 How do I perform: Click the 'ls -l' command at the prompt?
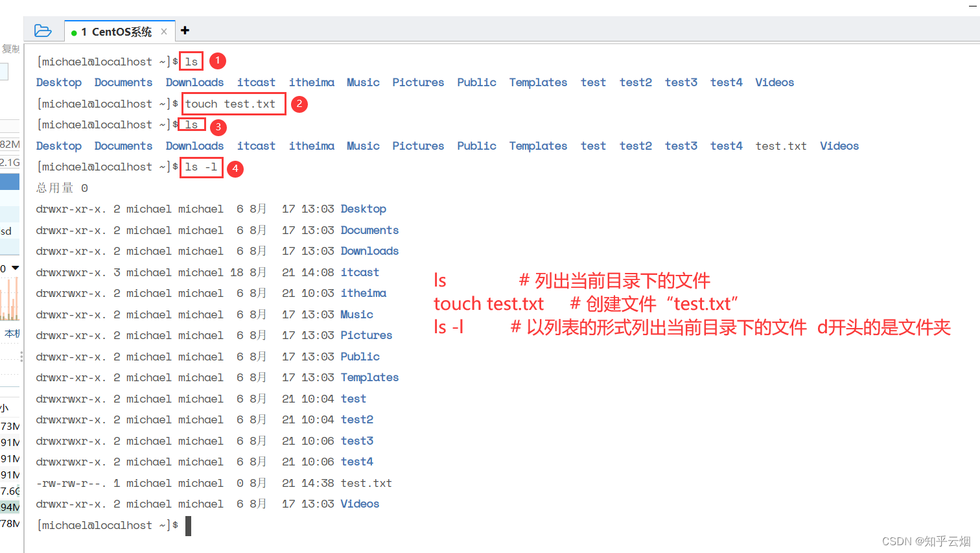pos(201,167)
